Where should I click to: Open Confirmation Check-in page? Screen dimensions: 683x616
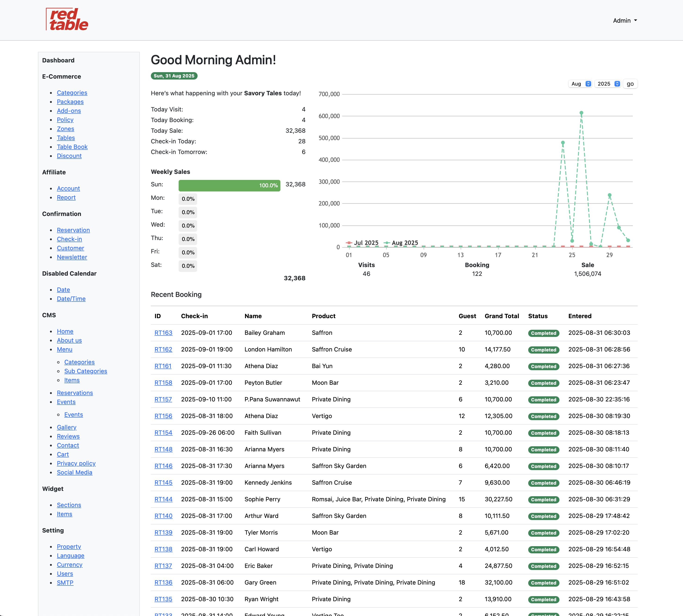coord(69,239)
